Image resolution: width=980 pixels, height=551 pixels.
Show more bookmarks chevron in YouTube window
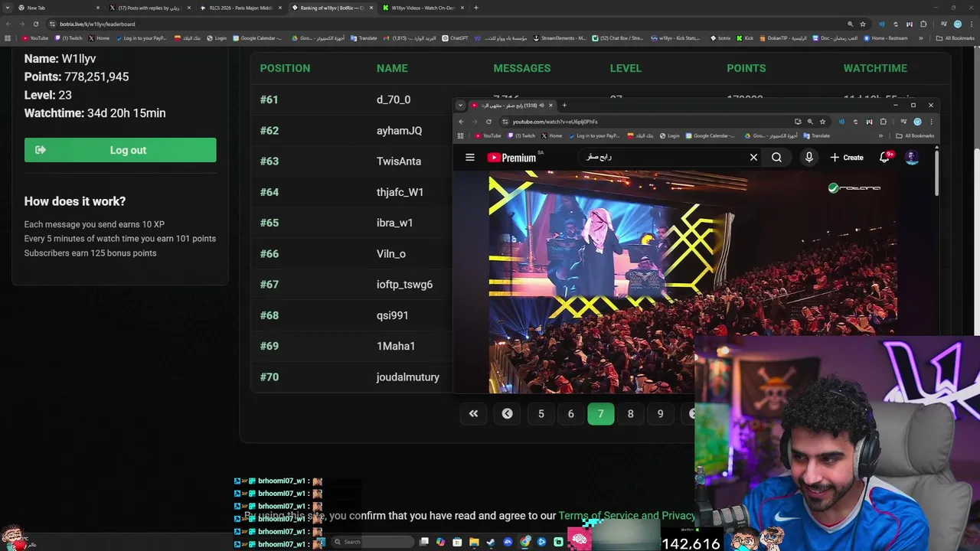tap(882, 135)
